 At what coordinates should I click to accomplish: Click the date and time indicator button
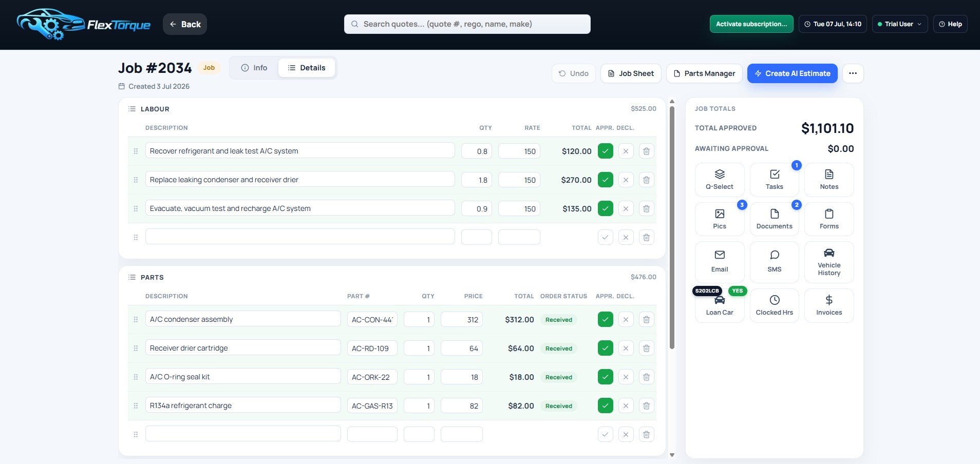pyautogui.click(x=833, y=24)
